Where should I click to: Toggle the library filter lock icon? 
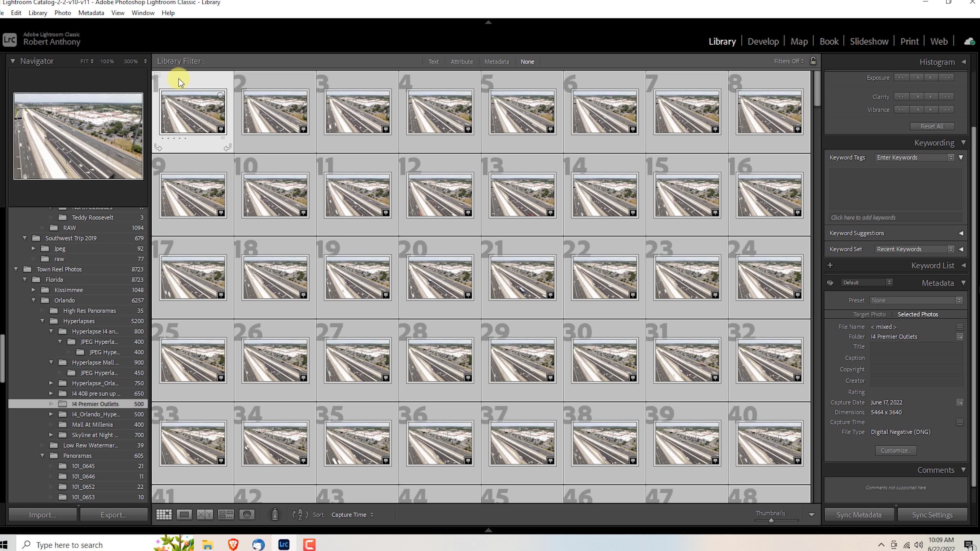(x=813, y=61)
